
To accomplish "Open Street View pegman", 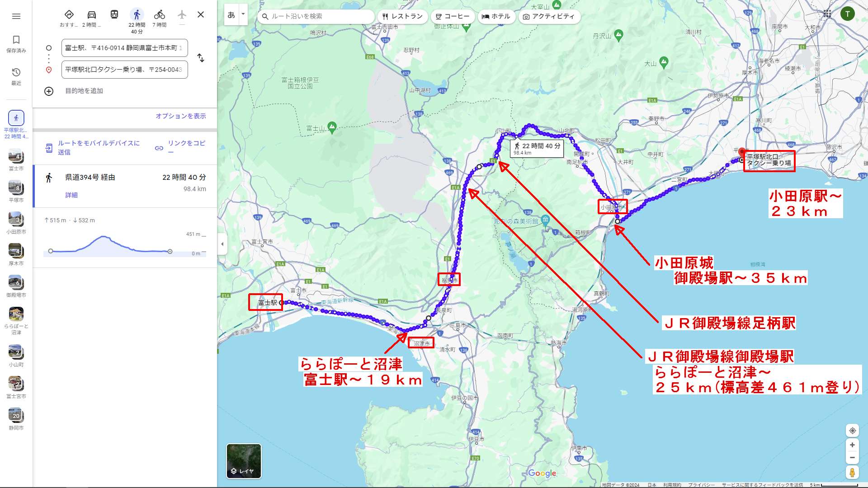I will coord(852,473).
